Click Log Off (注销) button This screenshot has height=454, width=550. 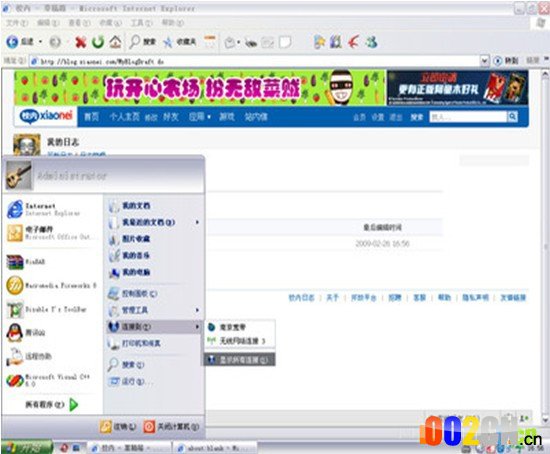pos(118,427)
